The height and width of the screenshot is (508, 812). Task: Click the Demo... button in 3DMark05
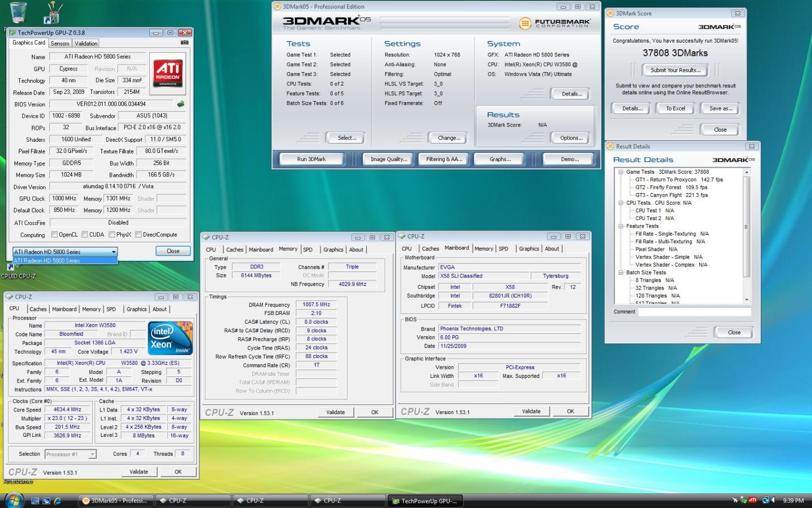click(570, 159)
